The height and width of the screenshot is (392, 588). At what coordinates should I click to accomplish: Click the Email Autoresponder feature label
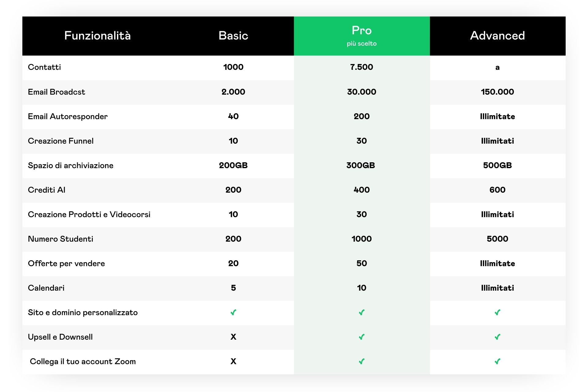click(x=68, y=116)
